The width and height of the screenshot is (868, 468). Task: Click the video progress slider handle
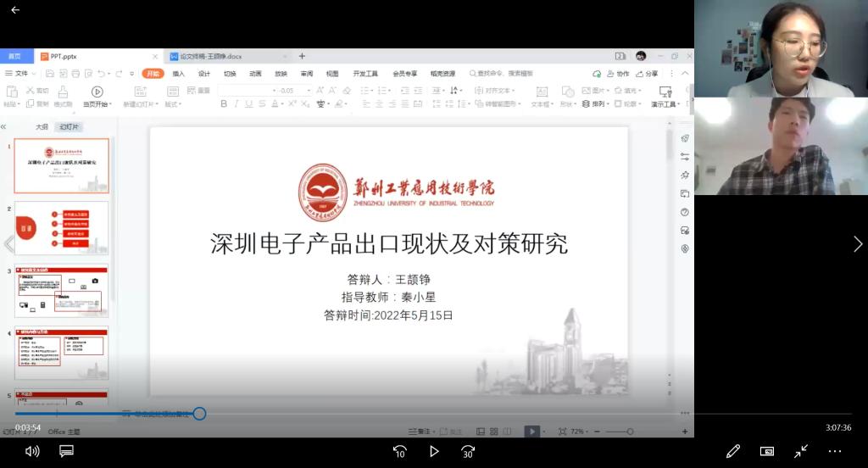(x=199, y=414)
